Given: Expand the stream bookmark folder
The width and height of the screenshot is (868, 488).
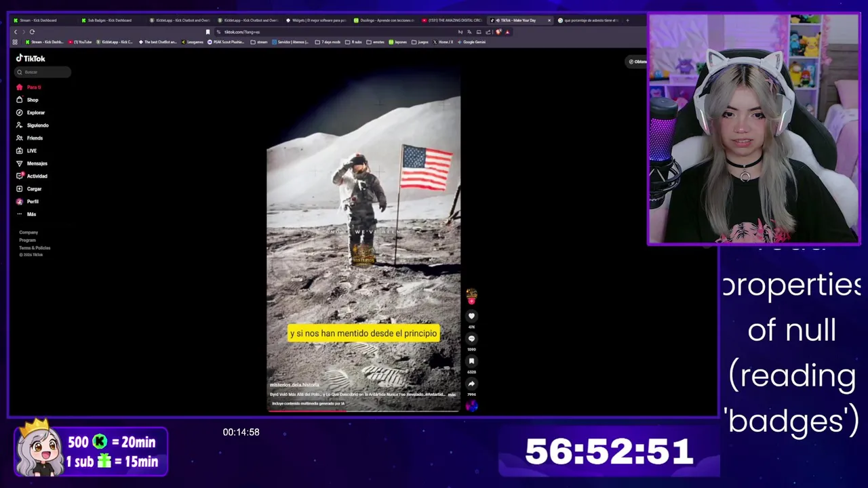Looking at the screenshot, I should coord(259,42).
